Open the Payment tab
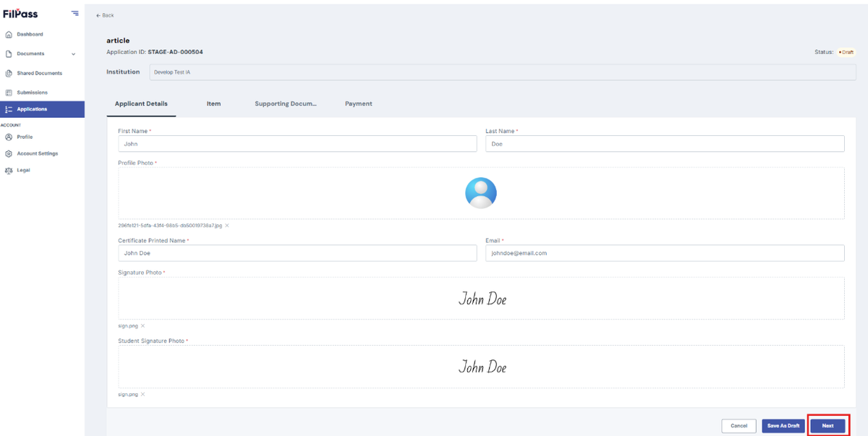Image resolution: width=868 pixels, height=436 pixels. 359,104
